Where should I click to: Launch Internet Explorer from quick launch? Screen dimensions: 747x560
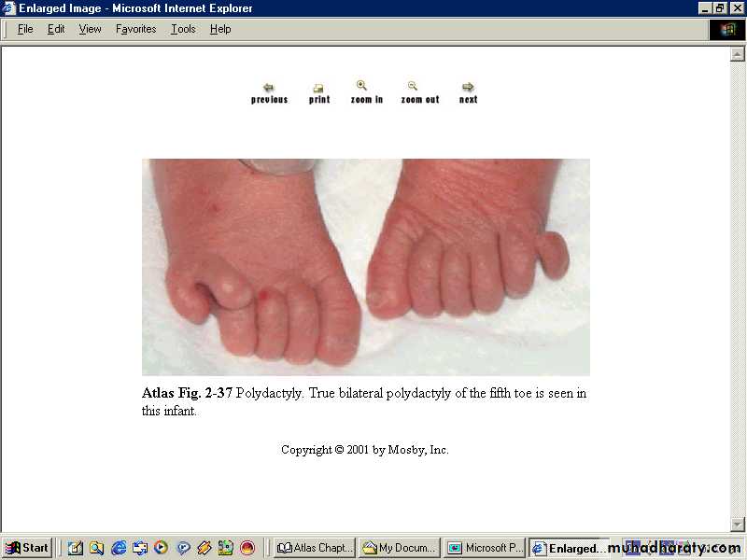(119, 548)
